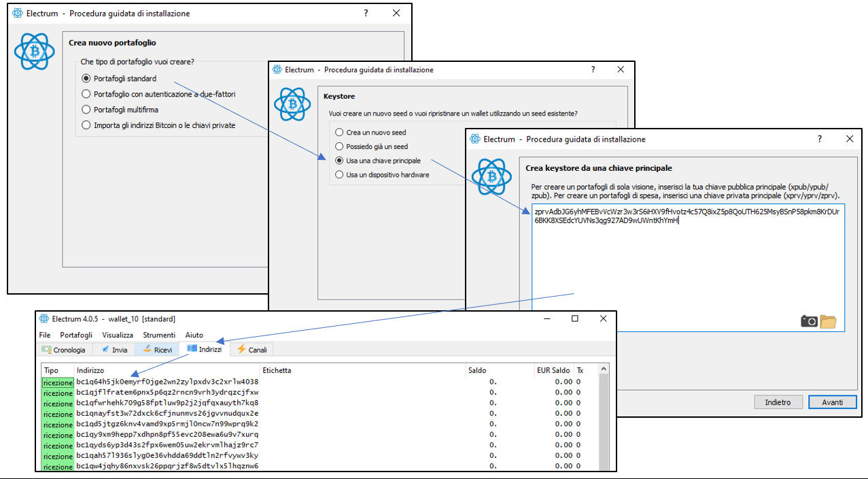
Task: Open the Aiuto menu
Action: (194, 335)
